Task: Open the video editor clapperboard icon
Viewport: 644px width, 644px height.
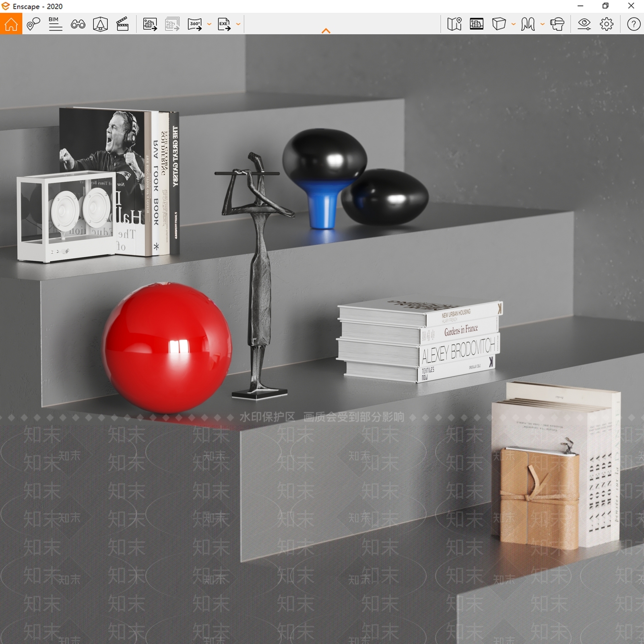Action: (122, 24)
